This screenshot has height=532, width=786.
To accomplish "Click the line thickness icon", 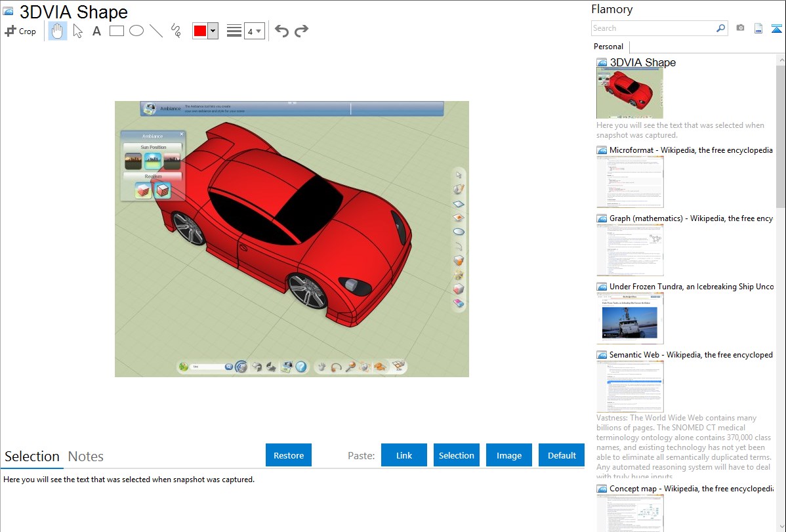I will click(234, 31).
